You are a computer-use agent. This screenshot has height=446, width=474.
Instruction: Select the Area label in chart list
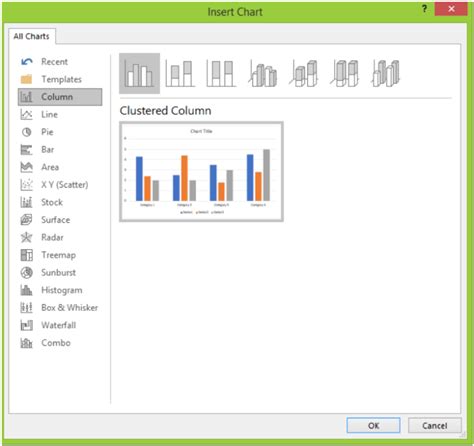point(50,167)
